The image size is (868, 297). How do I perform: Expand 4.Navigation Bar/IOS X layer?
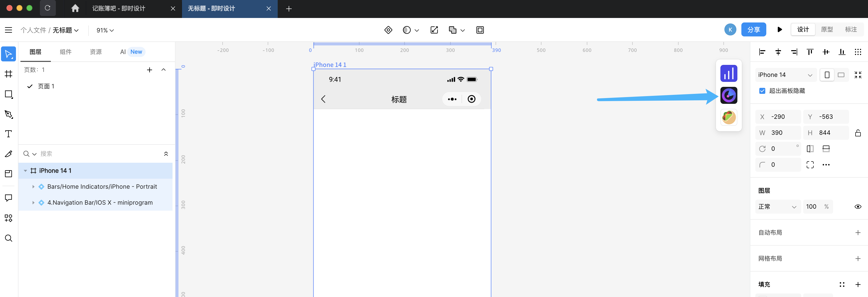(33, 202)
